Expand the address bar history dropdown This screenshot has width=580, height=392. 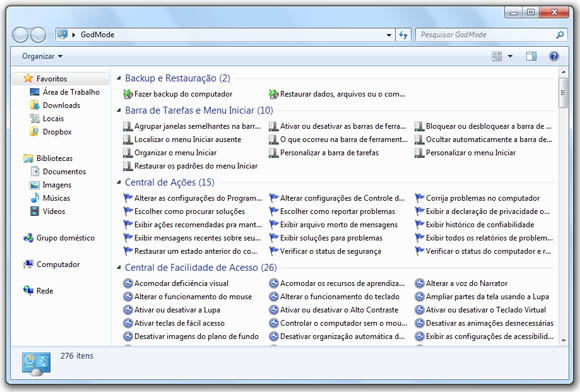(389, 35)
